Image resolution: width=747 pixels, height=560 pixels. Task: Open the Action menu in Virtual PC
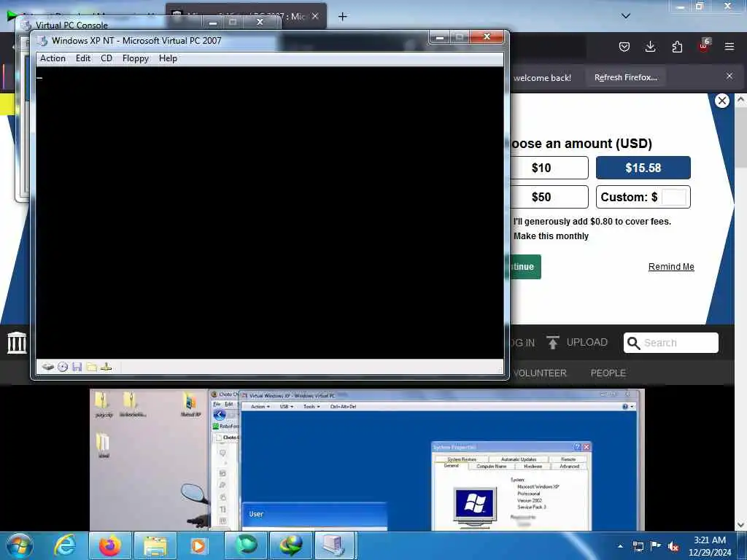point(53,58)
